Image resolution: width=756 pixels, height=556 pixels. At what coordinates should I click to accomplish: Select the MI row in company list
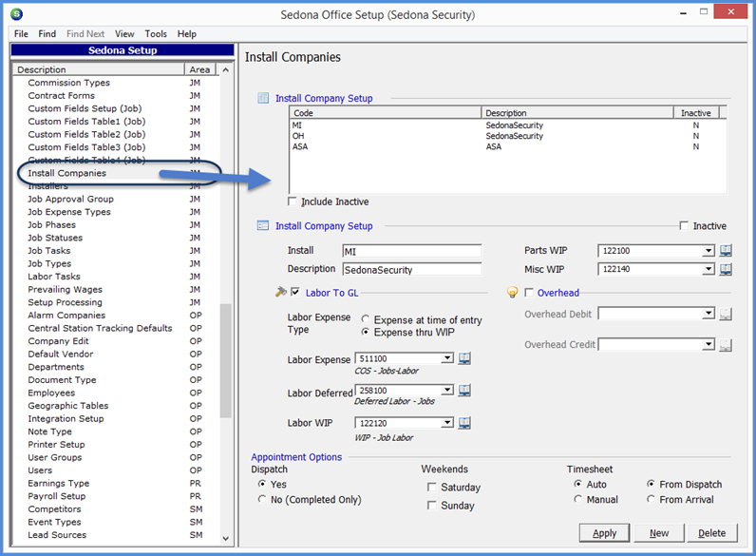pos(507,125)
